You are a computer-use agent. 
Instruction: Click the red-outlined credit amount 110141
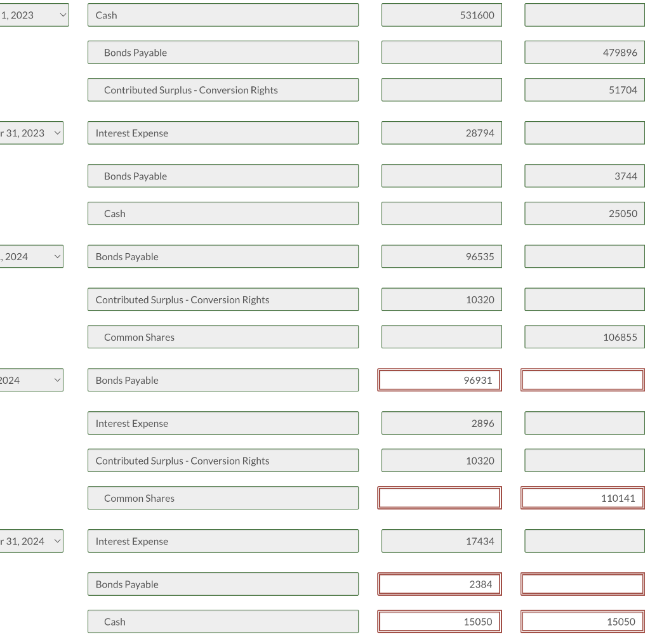tap(583, 497)
